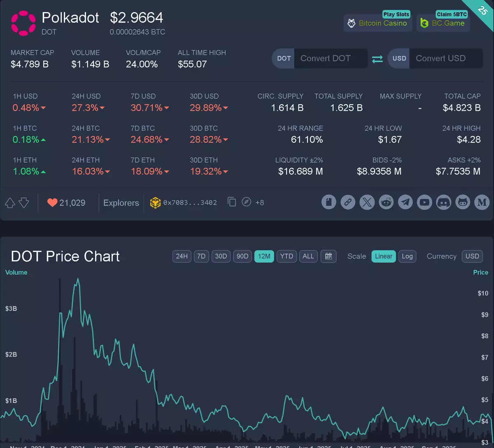The width and height of the screenshot is (494, 448).
Task: Open the GitHub repository icon
Action: 463,202
